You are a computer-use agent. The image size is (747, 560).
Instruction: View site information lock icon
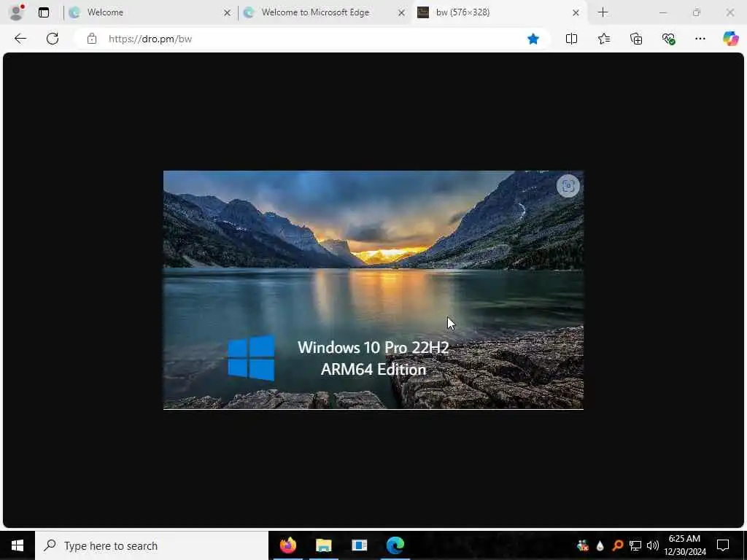[92, 39]
